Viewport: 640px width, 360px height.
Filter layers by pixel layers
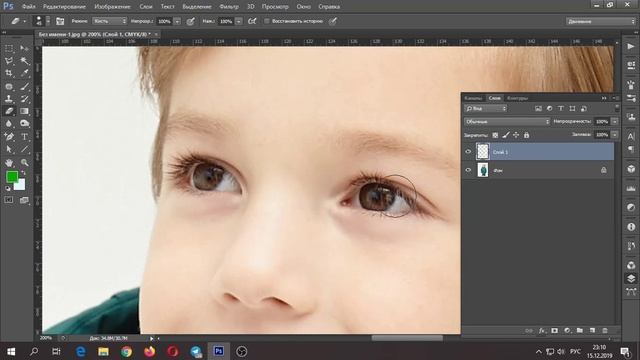[x=538, y=109]
